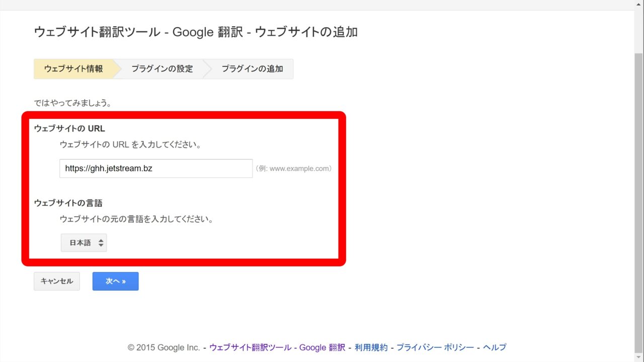644x362 pixels.
Task: Click the © 2015 Google Inc. text
Action: (x=164, y=347)
